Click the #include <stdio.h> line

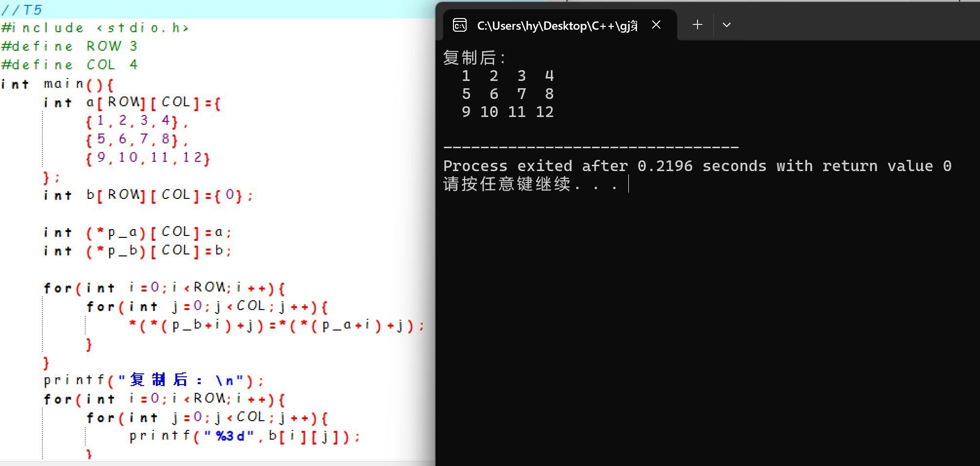[95, 28]
